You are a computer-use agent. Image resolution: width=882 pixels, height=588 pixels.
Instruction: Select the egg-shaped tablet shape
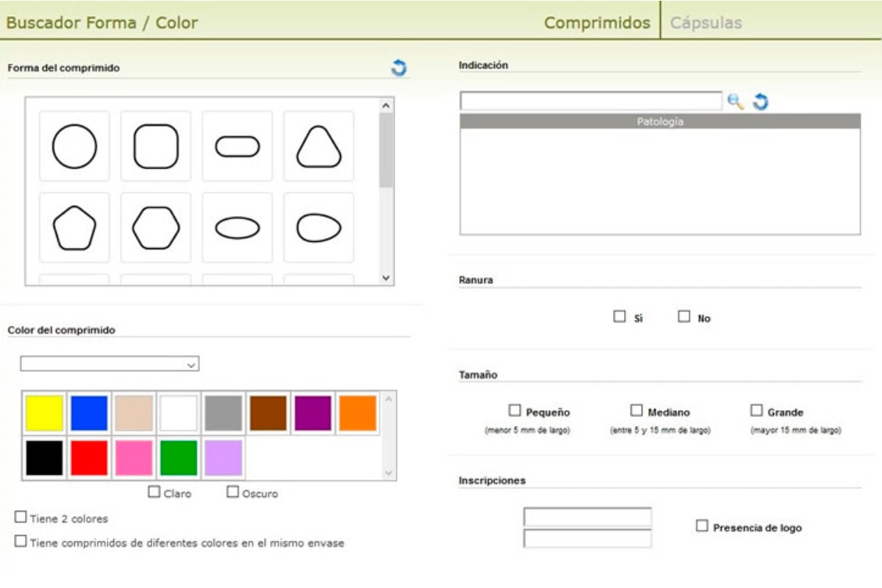tap(319, 228)
